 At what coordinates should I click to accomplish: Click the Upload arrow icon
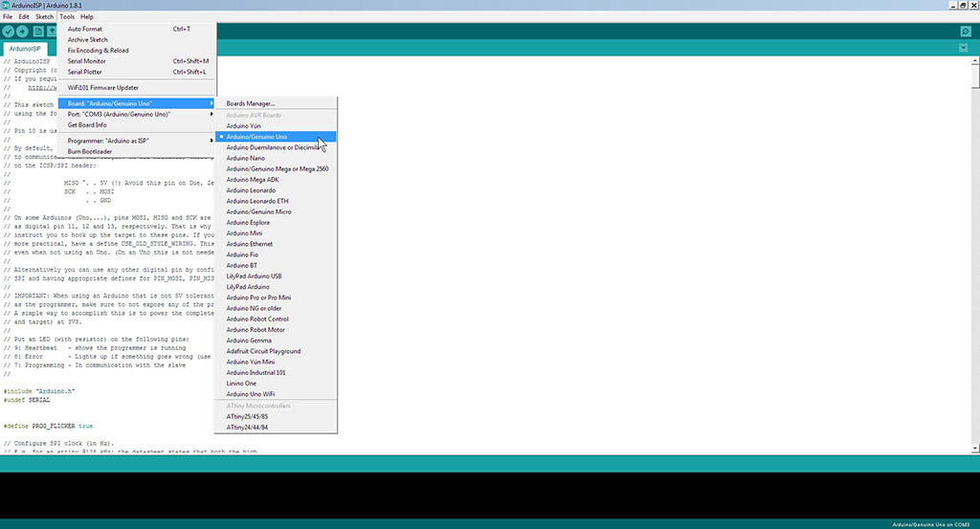point(23,32)
